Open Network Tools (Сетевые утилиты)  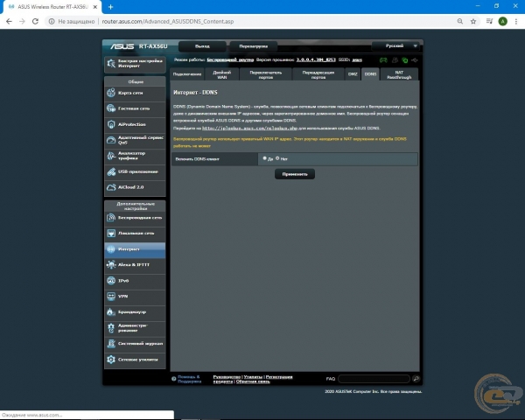[135, 360]
